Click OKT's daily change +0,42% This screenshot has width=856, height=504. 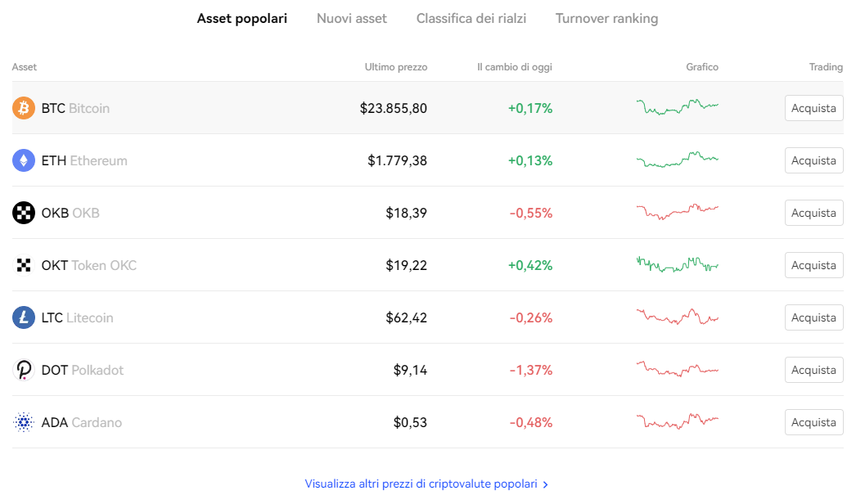pos(530,265)
